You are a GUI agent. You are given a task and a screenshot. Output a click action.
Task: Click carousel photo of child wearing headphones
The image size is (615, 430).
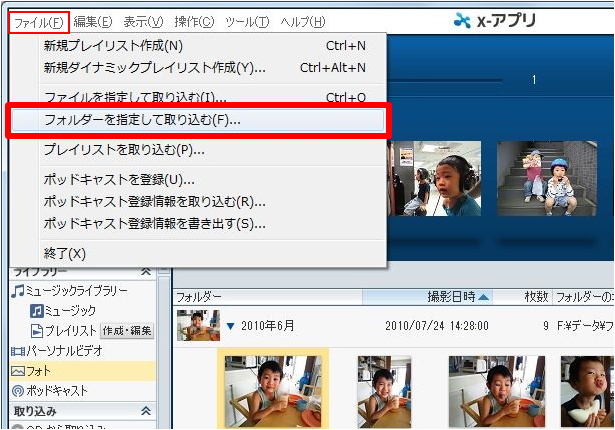(x=447, y=176)
